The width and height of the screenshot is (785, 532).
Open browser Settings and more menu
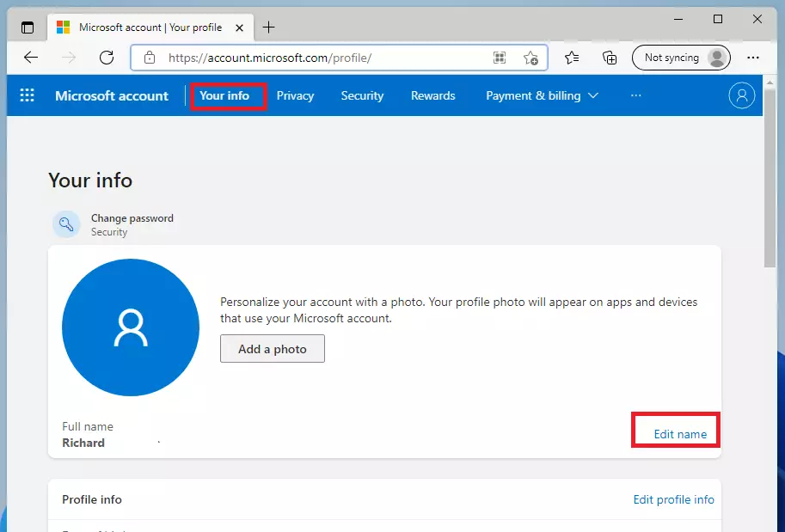point(753,58)
